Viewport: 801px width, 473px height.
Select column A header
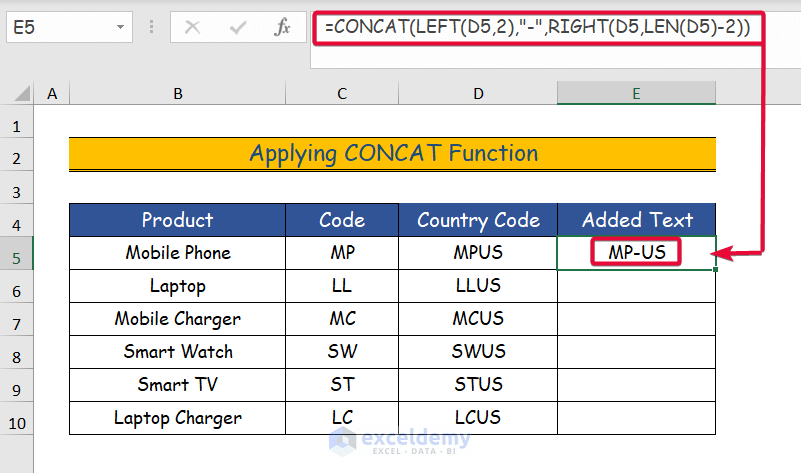52,94
